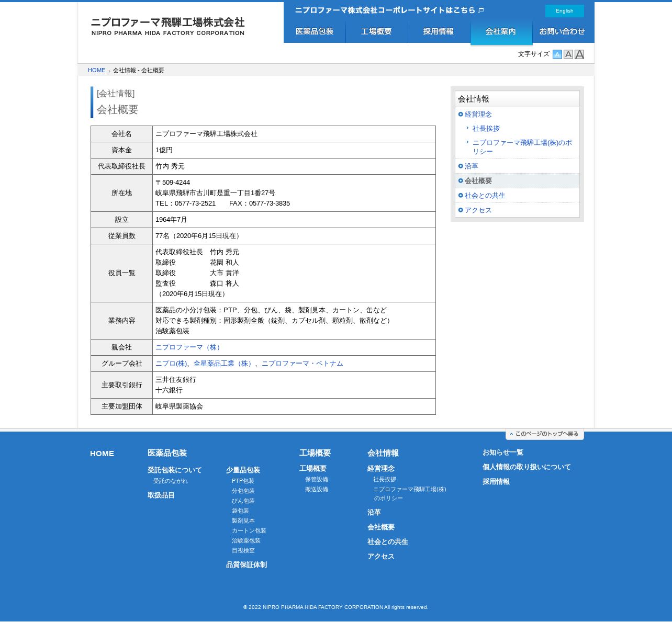Follow the ニプロファーマ（株） parent company link
The width and height of the screenshot is (672, 622).
coord(189,347)
